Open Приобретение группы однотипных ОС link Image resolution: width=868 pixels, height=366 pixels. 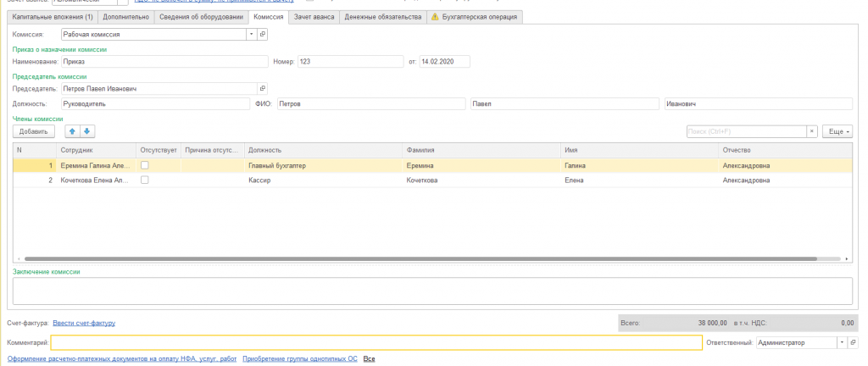click(x=300, y=359)
